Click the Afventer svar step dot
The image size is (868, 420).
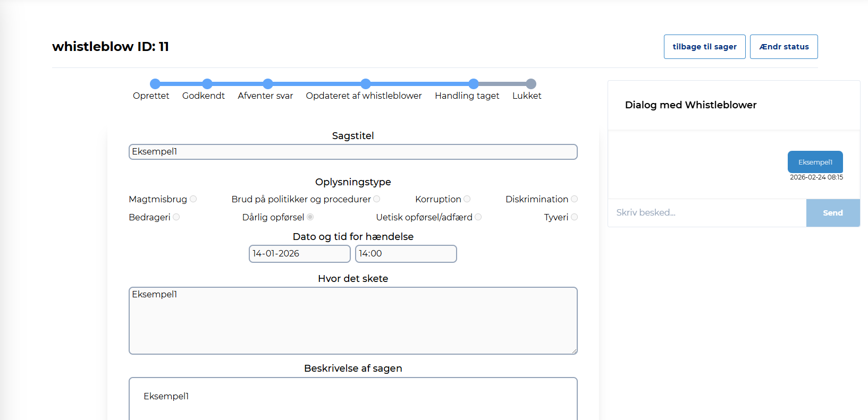[268, 84]
